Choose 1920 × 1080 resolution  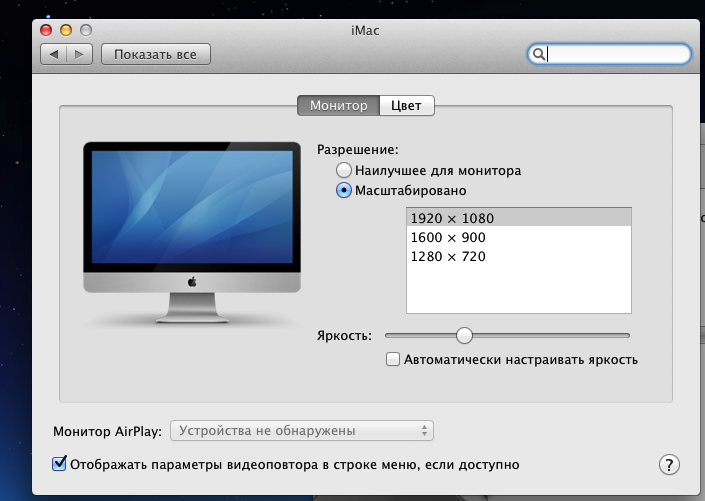pos(519,218)
